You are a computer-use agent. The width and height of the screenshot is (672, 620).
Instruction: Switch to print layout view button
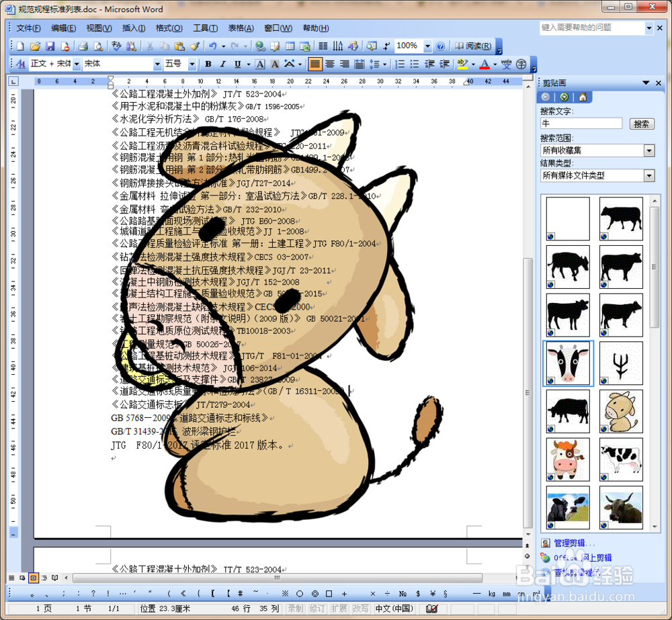pyautogui.click(x=34, y=578)
